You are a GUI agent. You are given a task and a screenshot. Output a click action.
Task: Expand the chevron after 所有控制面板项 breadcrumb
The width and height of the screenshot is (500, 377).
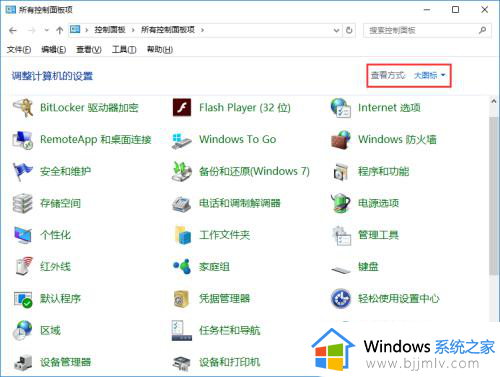point(202,30)
